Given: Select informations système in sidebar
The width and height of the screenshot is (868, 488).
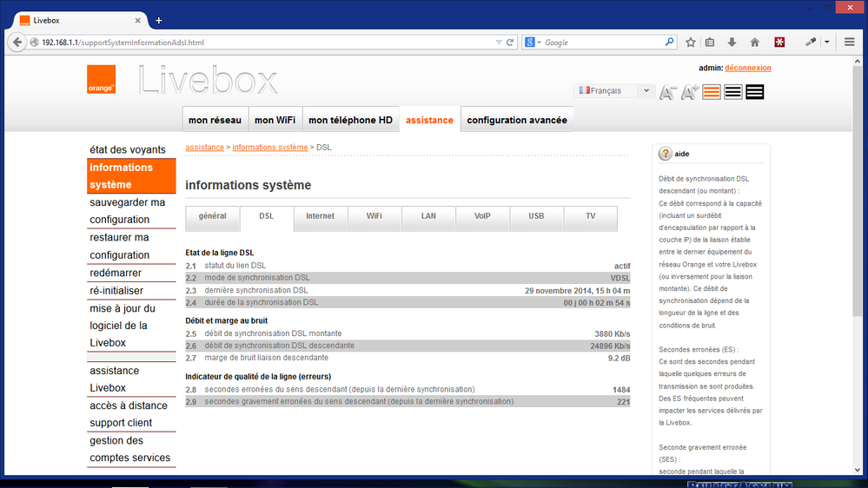Looking at the screenshot, I should click(131, 176).
